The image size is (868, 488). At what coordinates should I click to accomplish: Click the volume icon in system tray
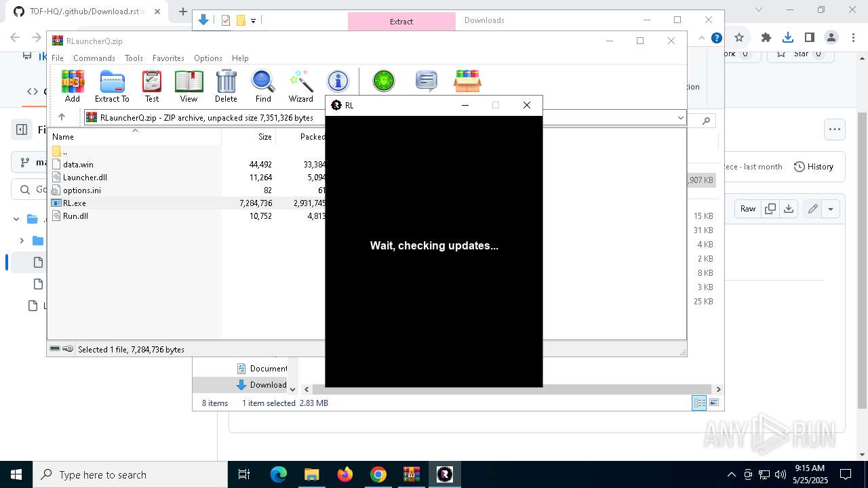[780, 474]
